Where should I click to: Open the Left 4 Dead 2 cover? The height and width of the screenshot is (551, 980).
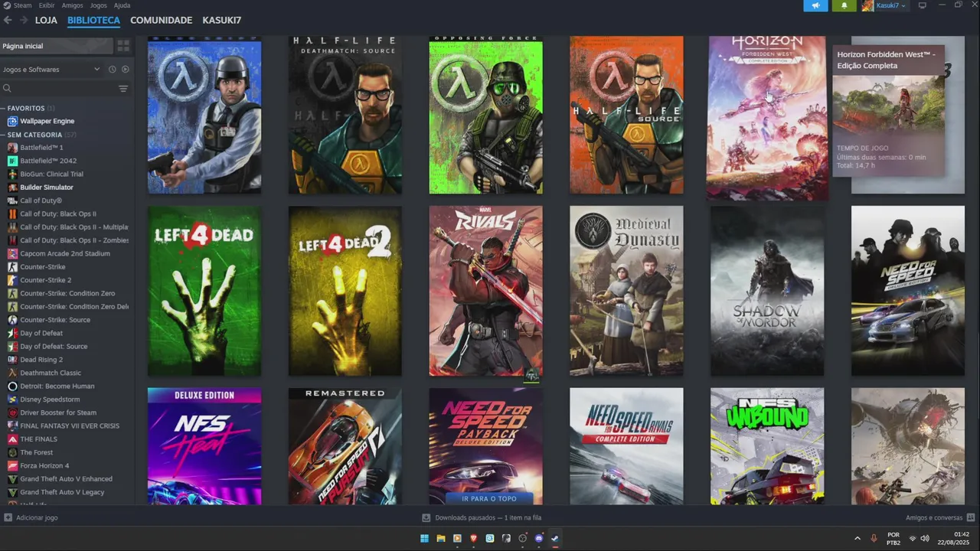345,291
